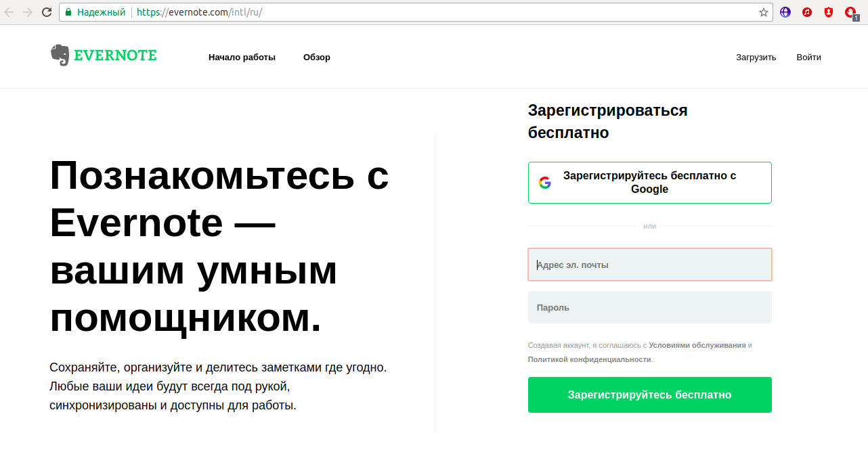This screenshot has height=452, width=868.
Task: Open the "Обзор" menu item
Action: 317,58
